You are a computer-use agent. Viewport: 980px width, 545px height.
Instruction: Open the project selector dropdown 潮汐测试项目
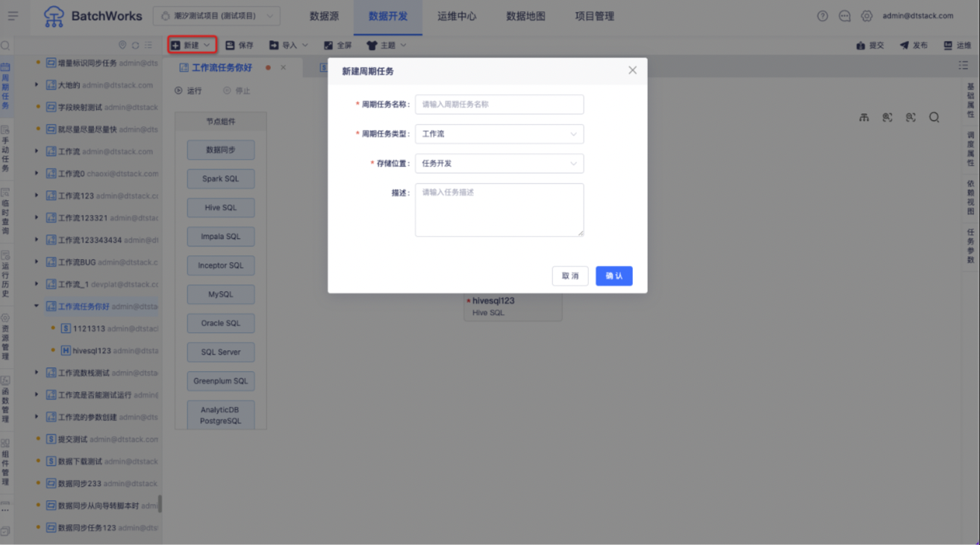coord(216,16)
